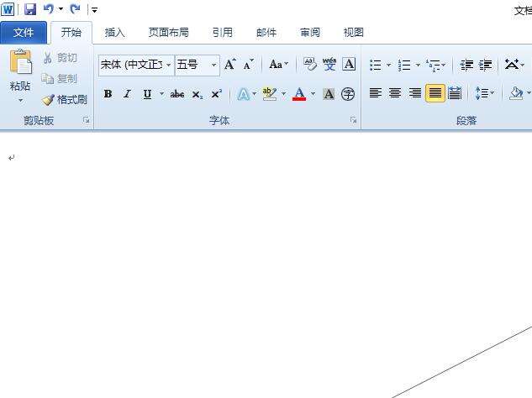Click the Line Spacing icon
The image size is (532, 398).
[482, 93]
